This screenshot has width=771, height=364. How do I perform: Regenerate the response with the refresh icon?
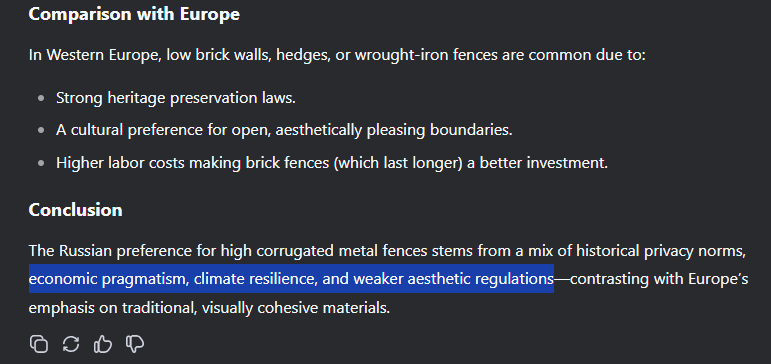tap(71, 344)
